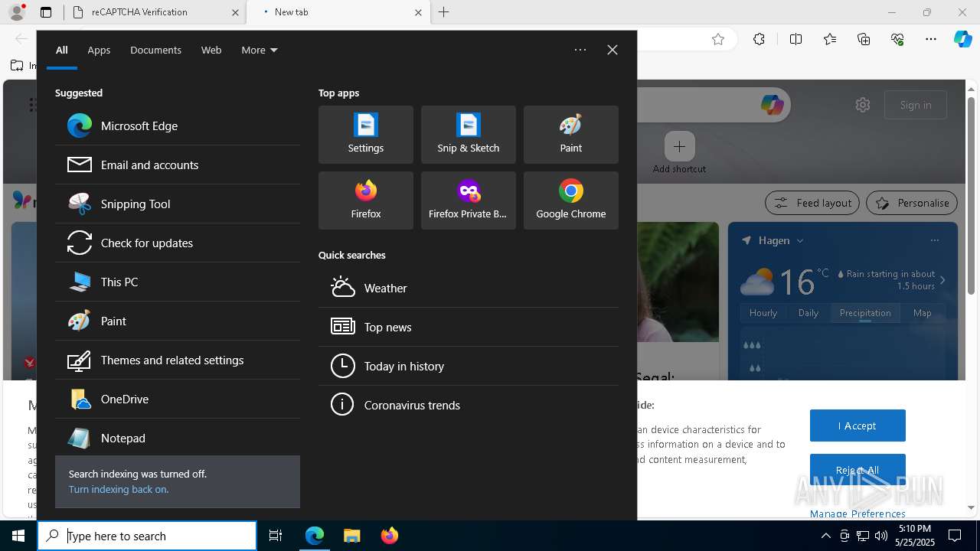
Task: Open Themes and related settings
Action: [x=178, y=360]
